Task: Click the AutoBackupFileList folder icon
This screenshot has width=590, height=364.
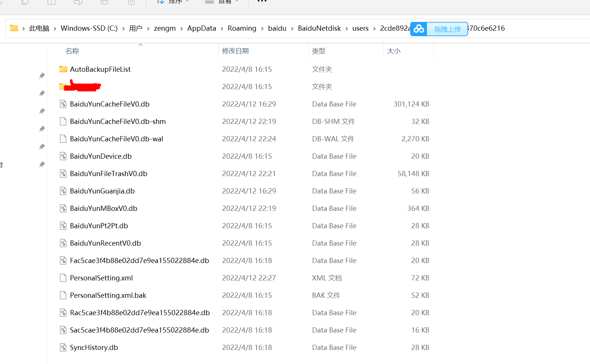Action: (x=63, y=69)
